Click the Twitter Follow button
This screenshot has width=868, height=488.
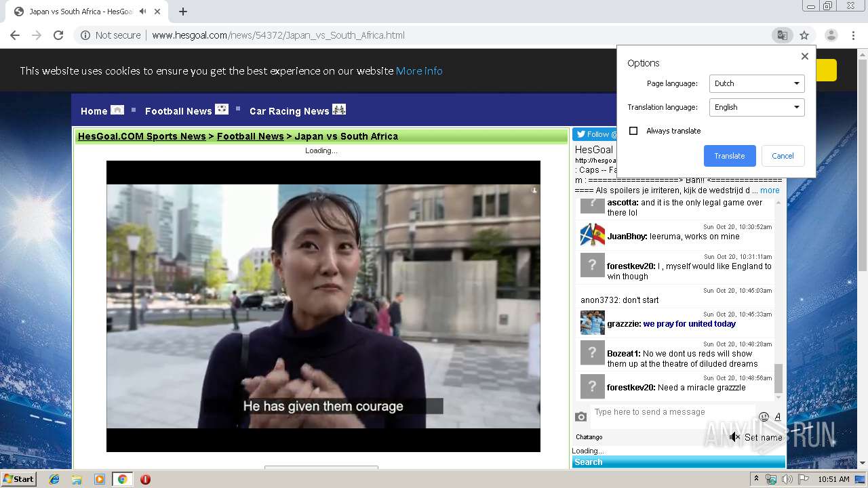coord(595,134)
